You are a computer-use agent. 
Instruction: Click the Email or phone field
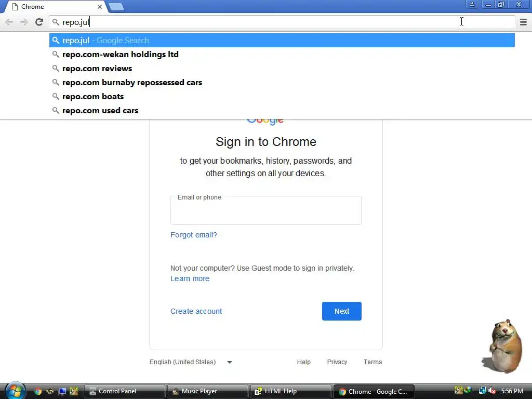coord(265,210)
